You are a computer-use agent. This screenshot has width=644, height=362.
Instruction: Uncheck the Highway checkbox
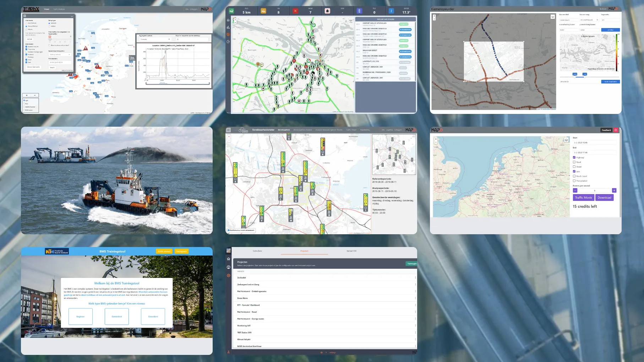(574, 157)
